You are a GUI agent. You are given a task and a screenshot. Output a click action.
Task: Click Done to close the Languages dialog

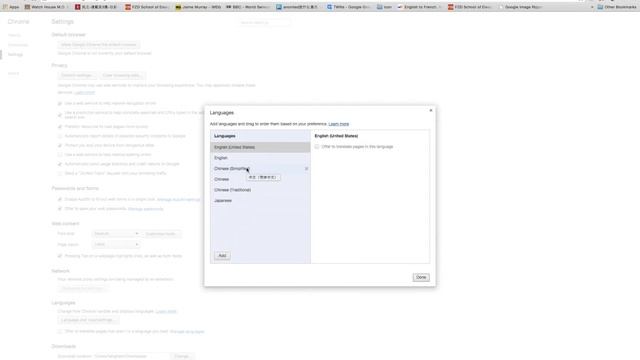pyautogui.click(x=421, y=277)
